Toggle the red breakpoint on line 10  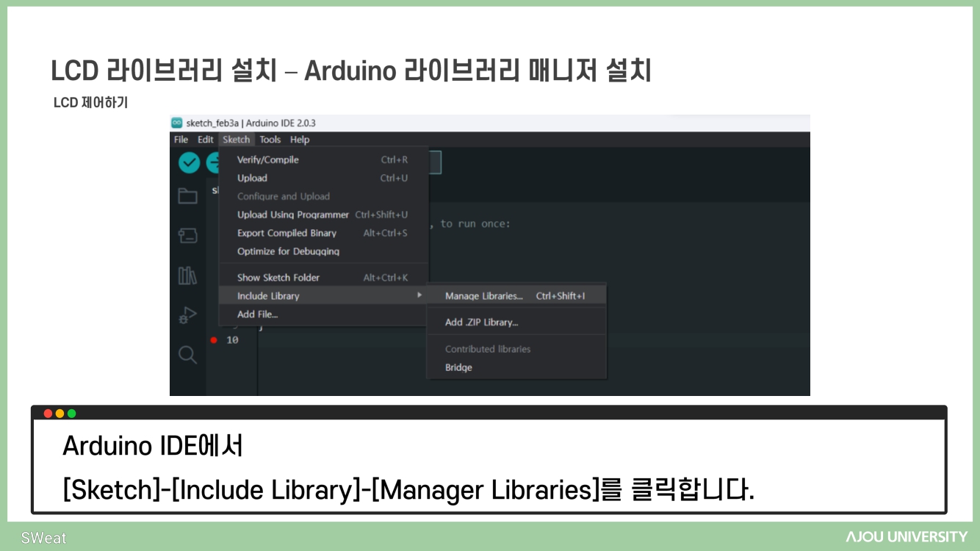pyautogui.click(x=214, y=340)
